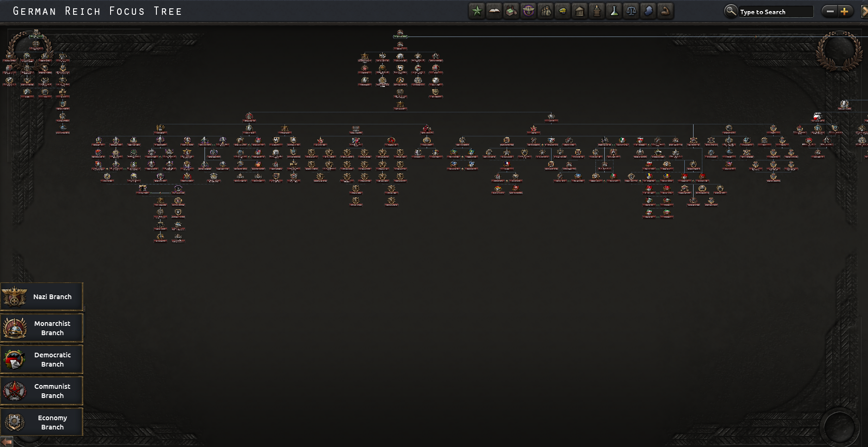Image resolution: width=868 pixels, height=447 pixels.
Task: Select the green-highlighted root focus at tree top
Action: click(x=400, y=34)
